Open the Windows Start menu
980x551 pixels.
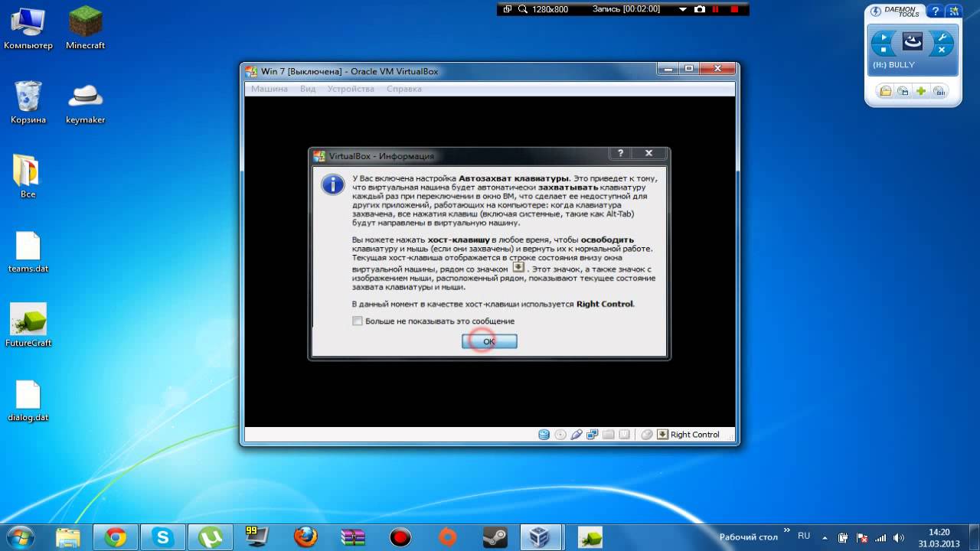point(21,537)
